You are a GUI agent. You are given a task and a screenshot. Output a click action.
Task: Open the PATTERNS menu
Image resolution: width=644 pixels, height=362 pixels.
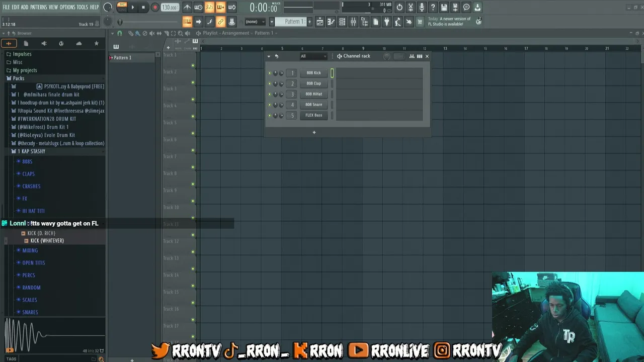39,7
